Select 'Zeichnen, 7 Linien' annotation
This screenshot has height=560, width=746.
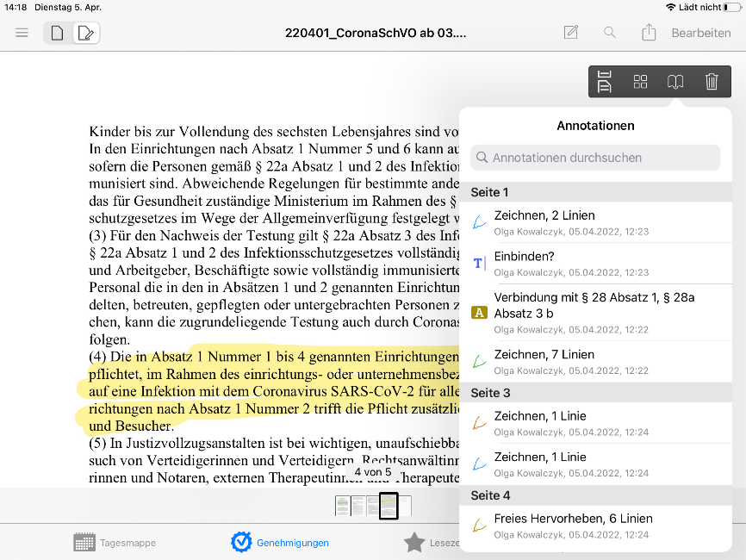pyautogui.click(x=595, y=361)
